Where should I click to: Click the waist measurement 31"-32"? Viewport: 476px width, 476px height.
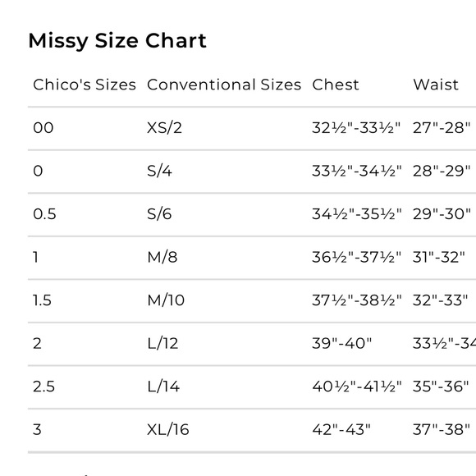tap(439, 257)
